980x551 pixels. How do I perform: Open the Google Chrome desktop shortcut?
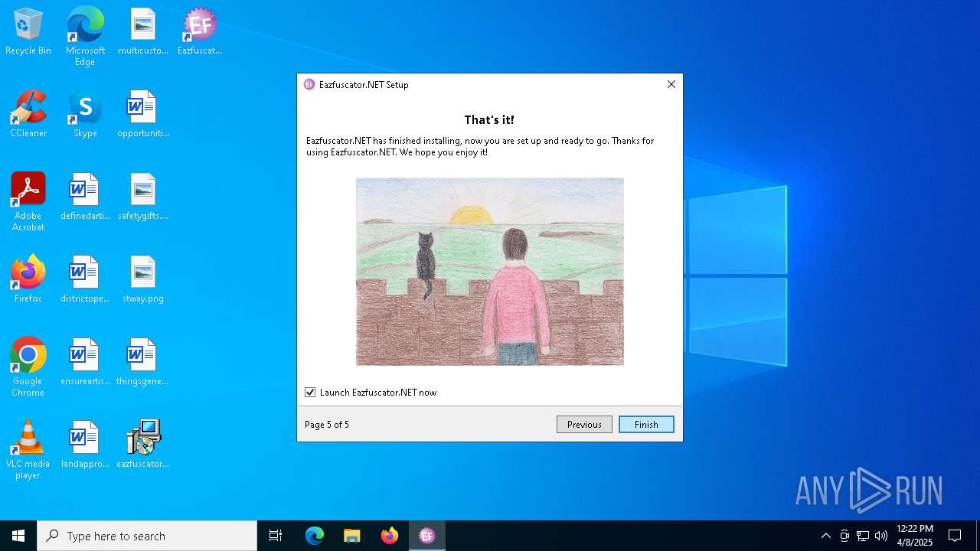pyautogui.click(x=28, y=367)
